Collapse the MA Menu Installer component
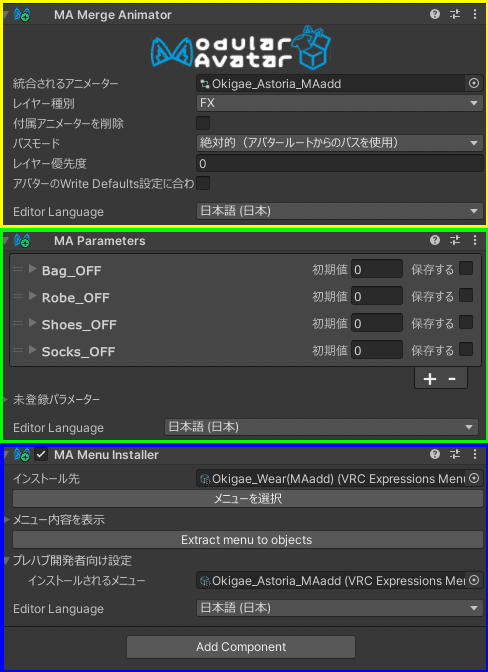Image resolution: width=488 pixels, height=672 pixels. [x=6, y=454]
